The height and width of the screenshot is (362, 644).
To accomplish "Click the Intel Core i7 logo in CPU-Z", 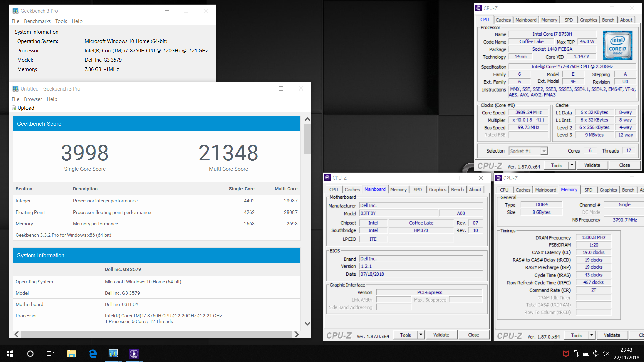I will (x=618, y=45).
